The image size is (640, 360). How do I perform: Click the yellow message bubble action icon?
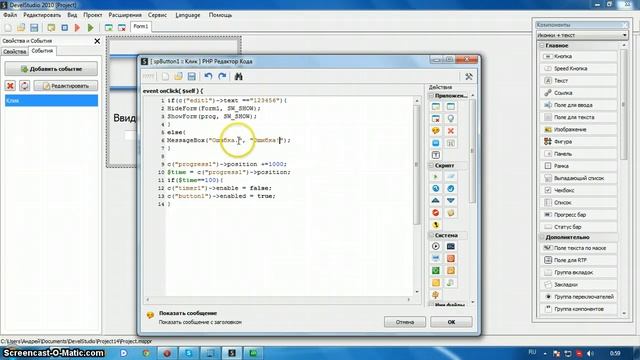pyautogui.click(x=436, y=131)
